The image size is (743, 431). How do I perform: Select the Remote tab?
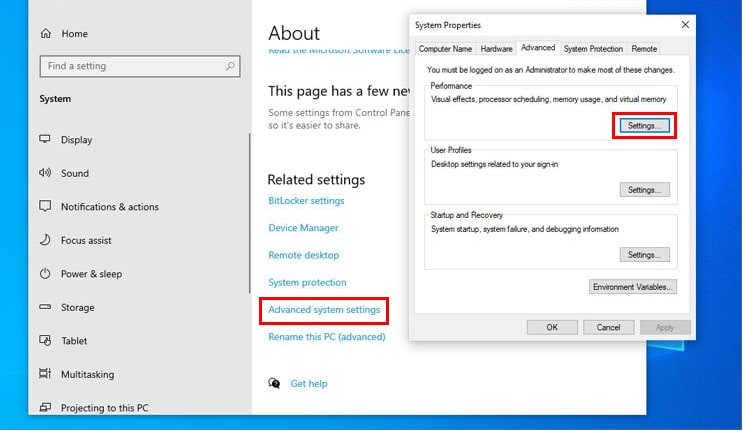(x=644, y=48)
